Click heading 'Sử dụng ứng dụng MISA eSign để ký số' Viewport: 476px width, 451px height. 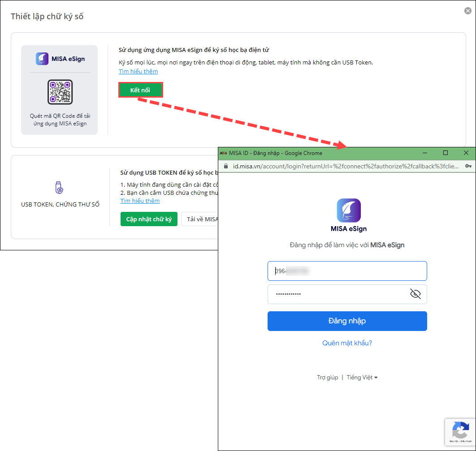pos(194,50)
